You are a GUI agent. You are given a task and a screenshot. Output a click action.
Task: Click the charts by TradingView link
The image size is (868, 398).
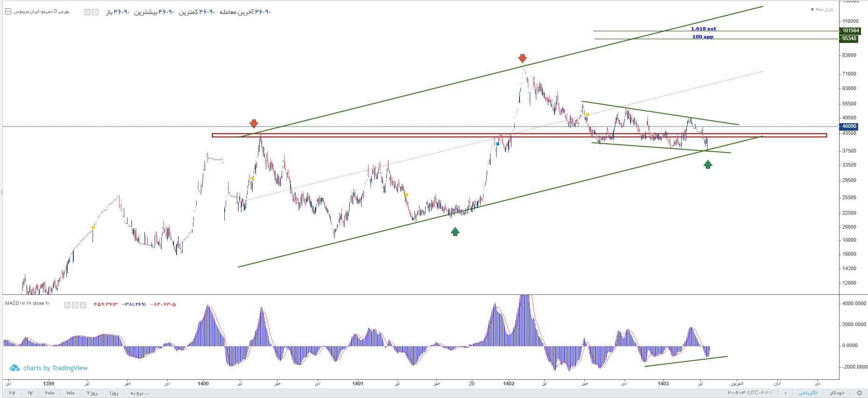[49, 368]
